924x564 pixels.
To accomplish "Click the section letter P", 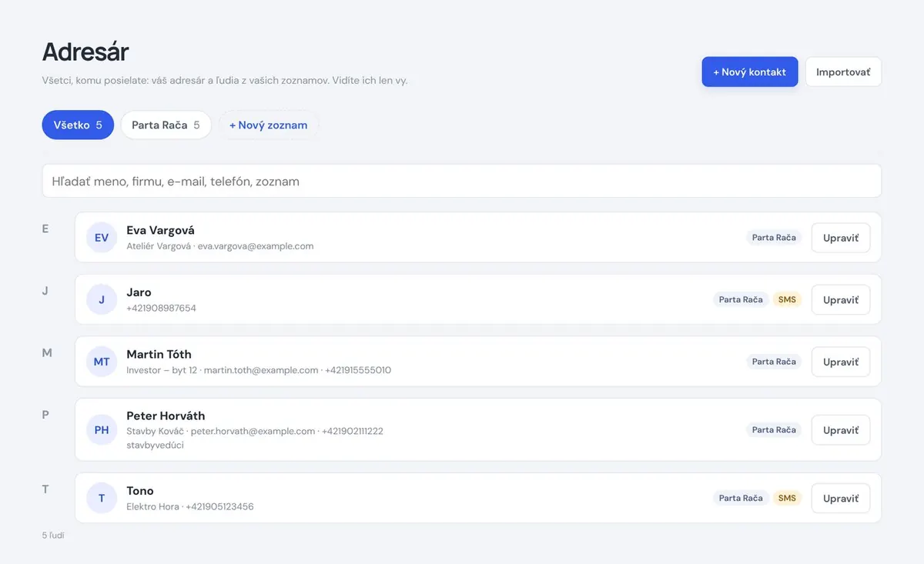I will (45, 415).
